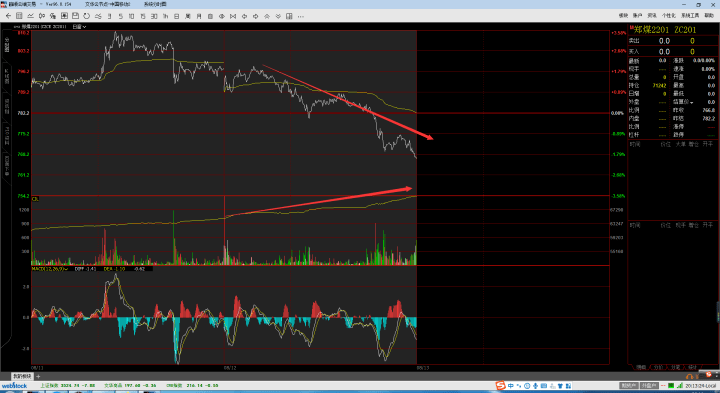Click the bow-tie shaped toolbar icon
The height and width of the screenshot is (393, 720).
pyautogui.click(x=233, y=16)
